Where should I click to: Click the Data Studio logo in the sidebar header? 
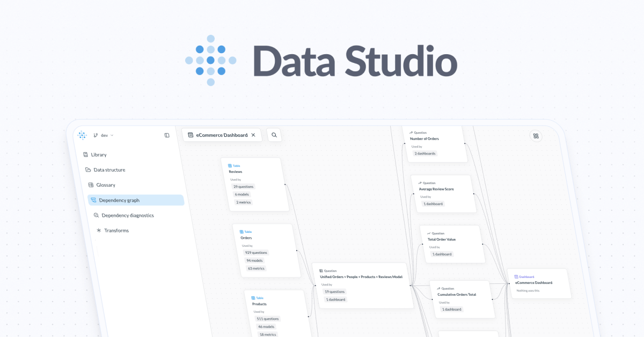click(82, 135)
